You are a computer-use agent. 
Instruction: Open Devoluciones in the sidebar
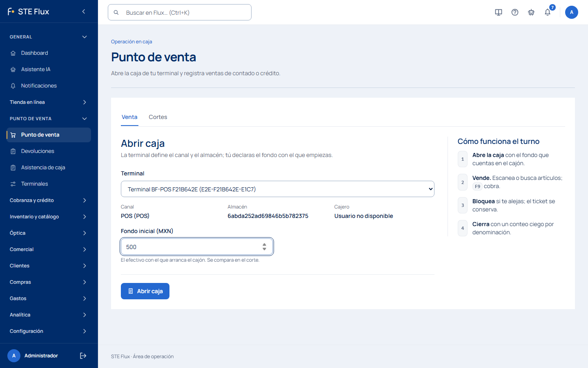tap(49, 151)
